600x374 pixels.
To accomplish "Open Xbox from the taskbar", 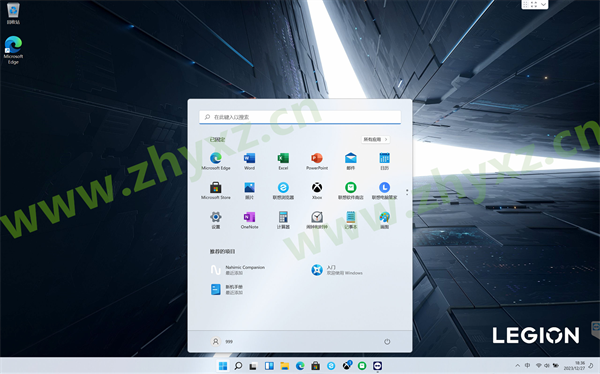I will click(347, 366).
